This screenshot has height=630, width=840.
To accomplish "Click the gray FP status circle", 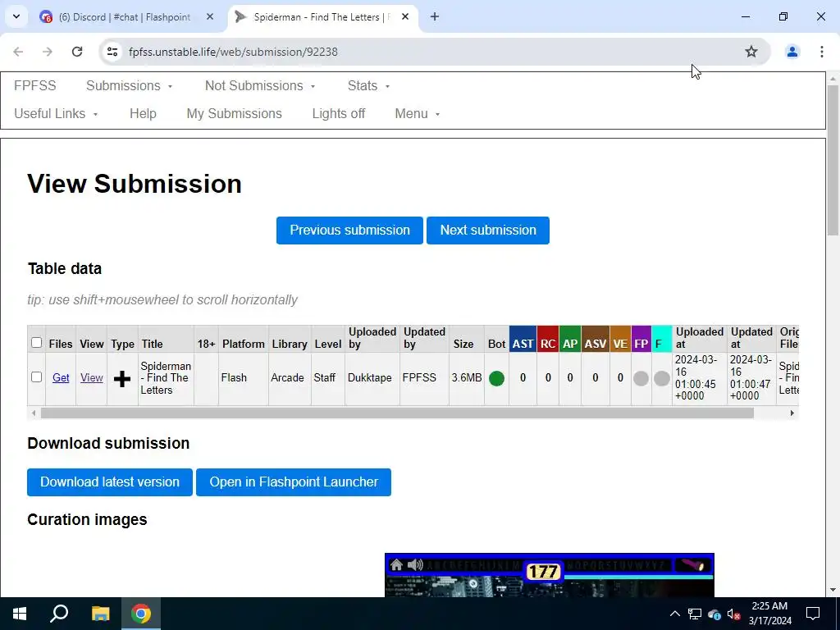I will [641, 378].
